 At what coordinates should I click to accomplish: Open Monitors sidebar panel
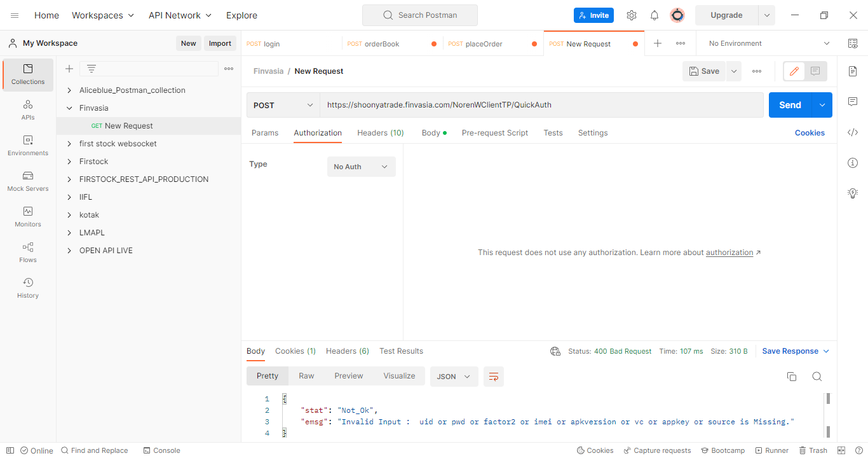[28, 217]
